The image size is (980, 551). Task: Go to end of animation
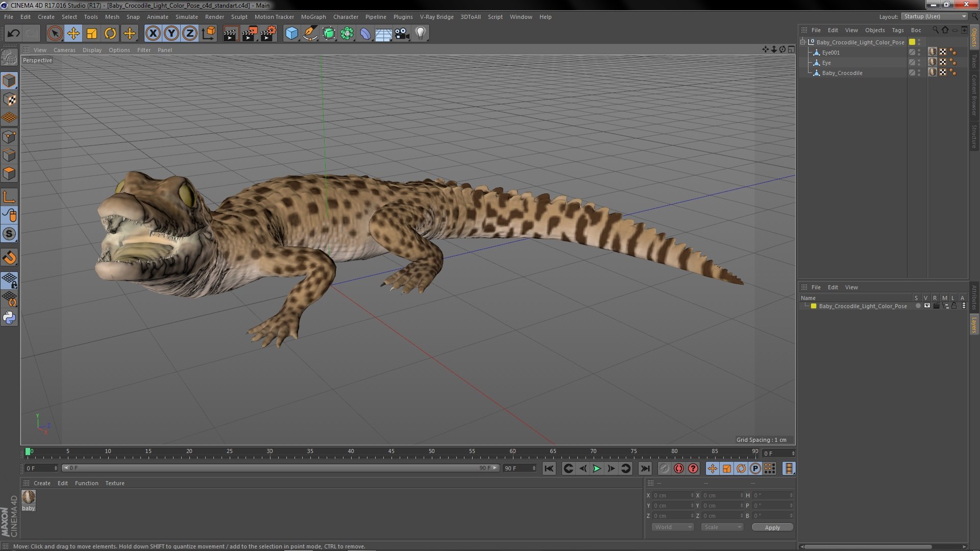point(645,468)
